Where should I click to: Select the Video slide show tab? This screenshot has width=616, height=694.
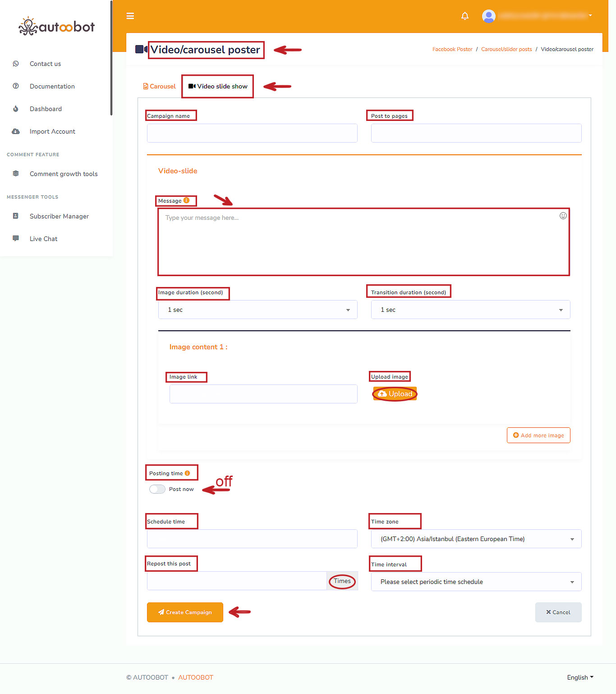(x=218, y=86)
